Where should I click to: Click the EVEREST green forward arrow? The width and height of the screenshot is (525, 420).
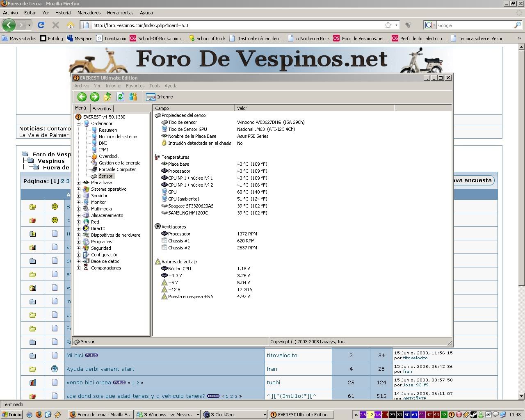[x=95, y=97]
